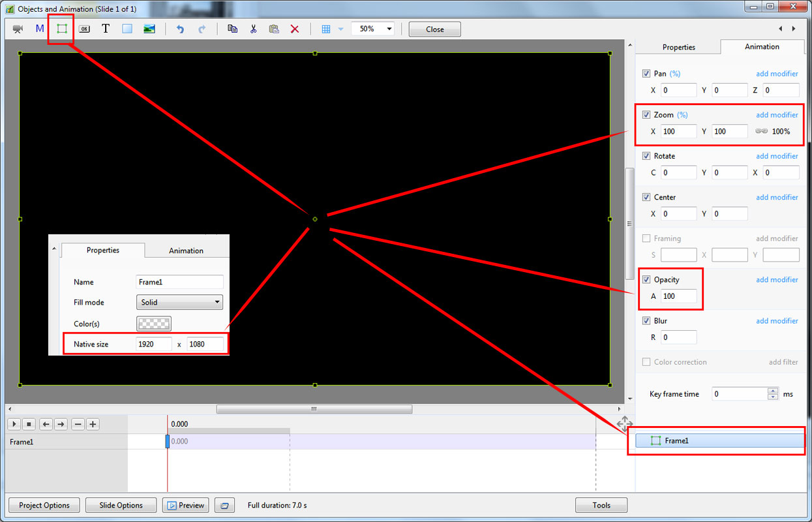Click add modifier link for Zoom

(x=777, y=115)
